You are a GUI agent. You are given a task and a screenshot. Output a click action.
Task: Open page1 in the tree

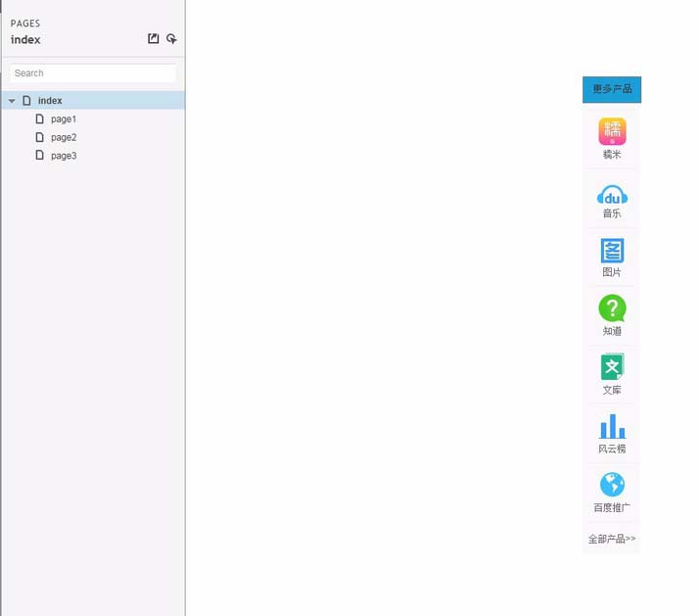coord(64,119)
